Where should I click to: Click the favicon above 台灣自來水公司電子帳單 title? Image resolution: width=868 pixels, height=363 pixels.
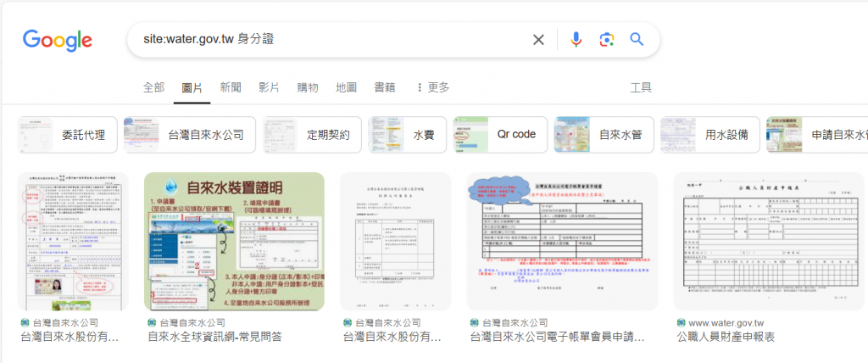[x=475, y=322]
